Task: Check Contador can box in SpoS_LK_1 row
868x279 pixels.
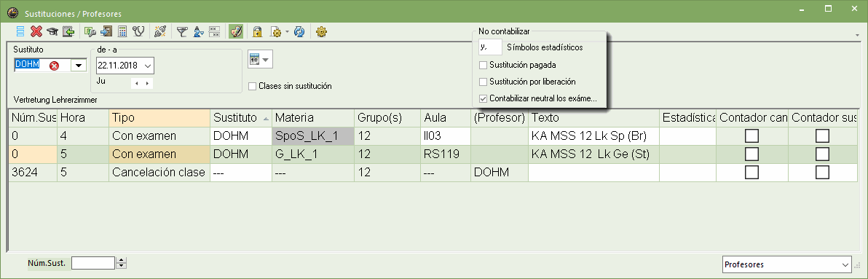Action: click(751, 136)
